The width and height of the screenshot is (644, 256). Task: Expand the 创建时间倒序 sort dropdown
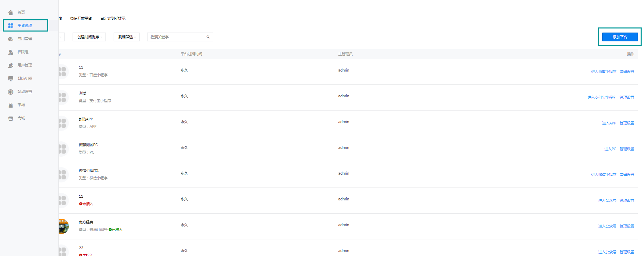89,37
